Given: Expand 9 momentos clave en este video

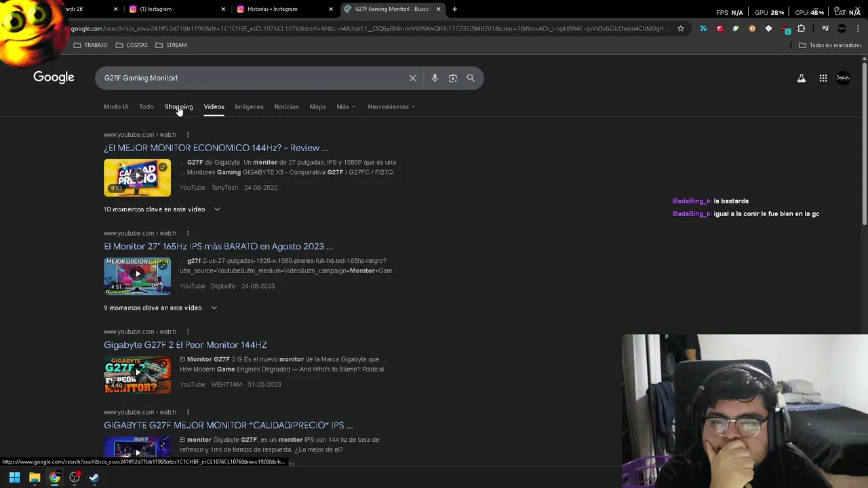Looking at the screenshot, I should [x=161, y=308].
